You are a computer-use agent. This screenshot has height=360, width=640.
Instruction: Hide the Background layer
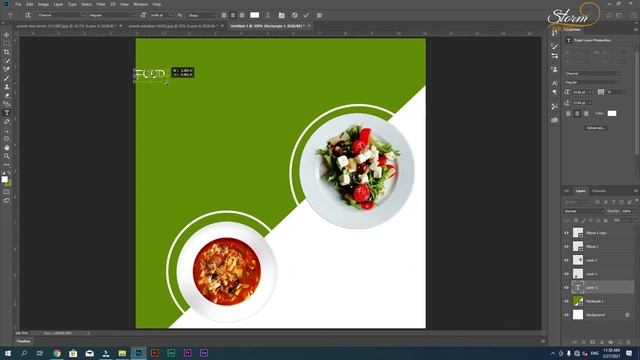tap(567, 315)
